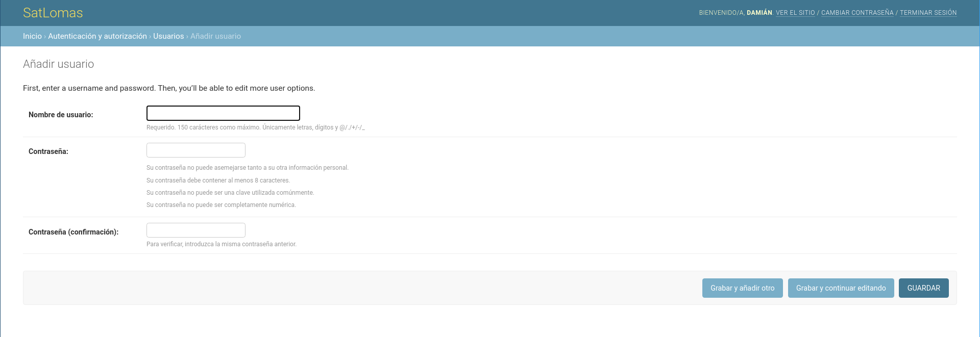The height and width of the screenshot is (337, 980).
Task: Select the Contraseña (confirmación) field
Action: coord(196,230)
